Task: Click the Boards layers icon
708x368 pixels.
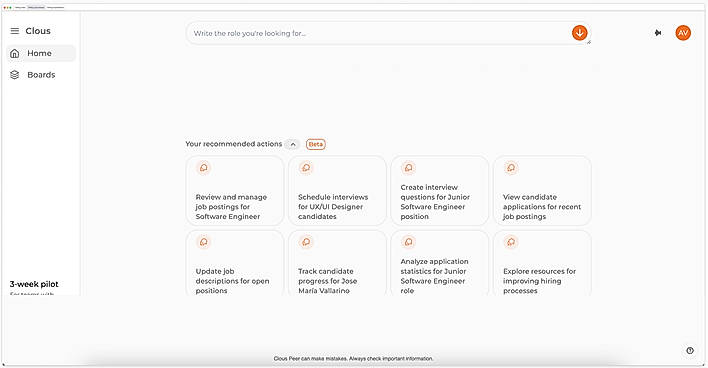Action: [x=15, y=75]
